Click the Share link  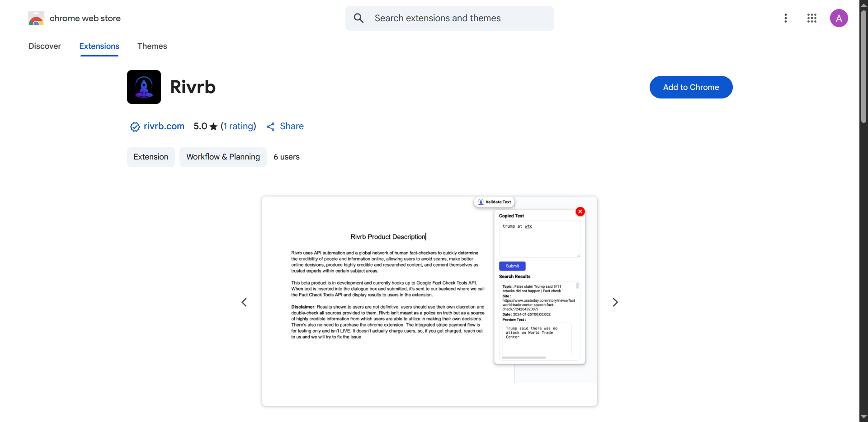coord(292,126)
